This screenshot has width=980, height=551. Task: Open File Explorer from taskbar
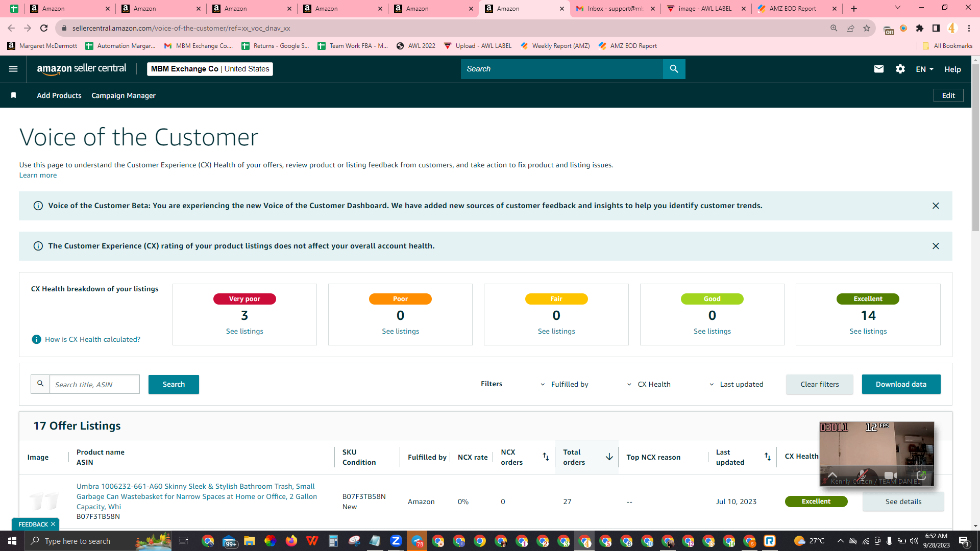[x=250, y=541]
